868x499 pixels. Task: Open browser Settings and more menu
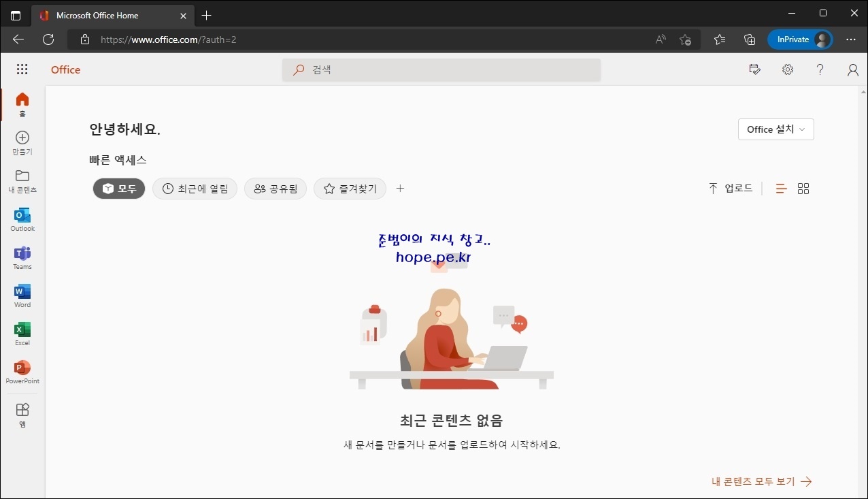click(x=851, y=39)
